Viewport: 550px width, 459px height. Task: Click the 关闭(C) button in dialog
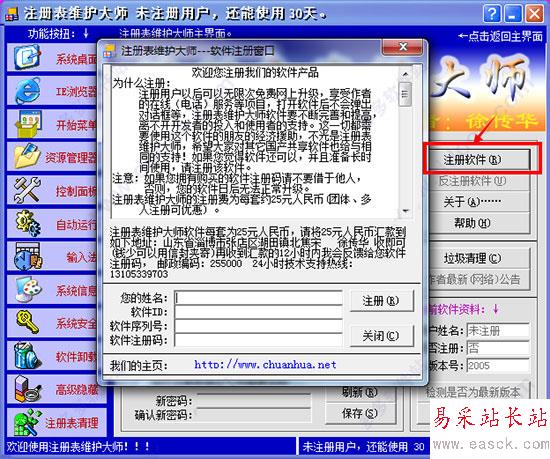(381, 336)
